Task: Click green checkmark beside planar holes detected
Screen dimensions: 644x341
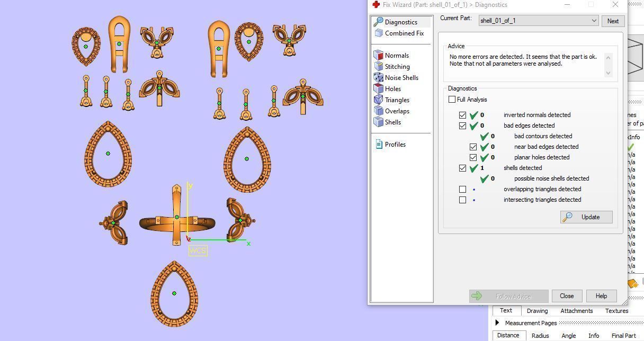Action: pos(484,157)
